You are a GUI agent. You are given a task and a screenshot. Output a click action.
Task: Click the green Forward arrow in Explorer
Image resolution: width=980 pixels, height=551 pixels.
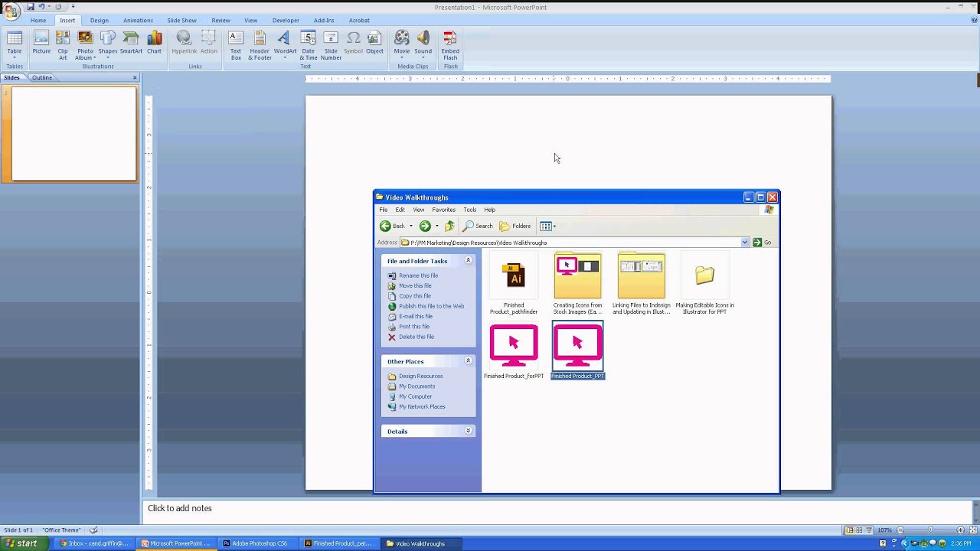coord(425,226)
